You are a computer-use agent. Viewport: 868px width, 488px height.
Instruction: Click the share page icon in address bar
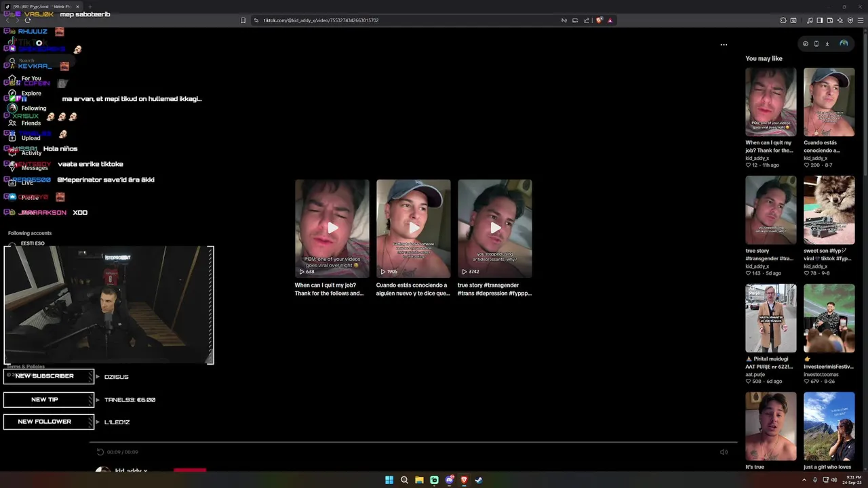[x=587, y=20]
